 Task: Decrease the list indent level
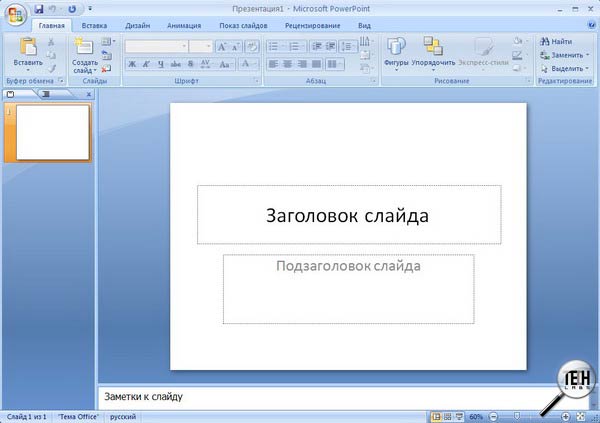pos(316,47)
